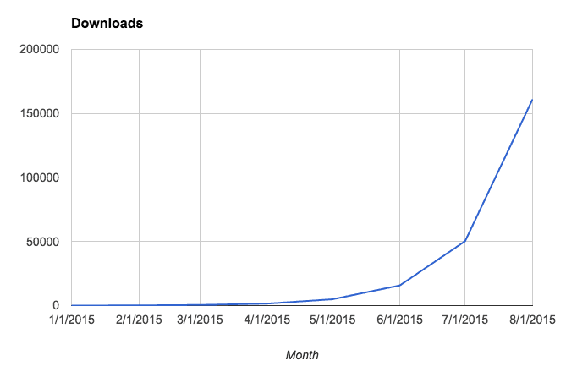Click the 7/1/2015 x-axis label
Viewport: 588px width, 377px height.
click(x=464, y=320)
